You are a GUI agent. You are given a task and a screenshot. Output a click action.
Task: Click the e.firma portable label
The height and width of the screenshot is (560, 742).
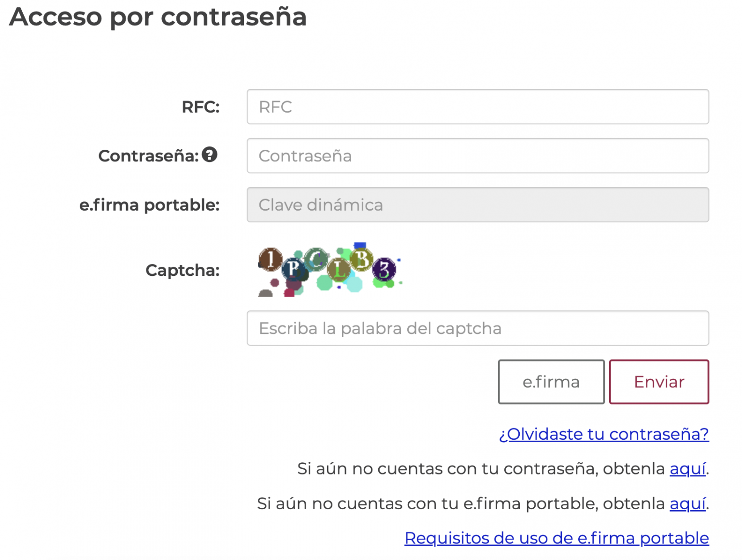pyautogui.click(x=149, y=204)
